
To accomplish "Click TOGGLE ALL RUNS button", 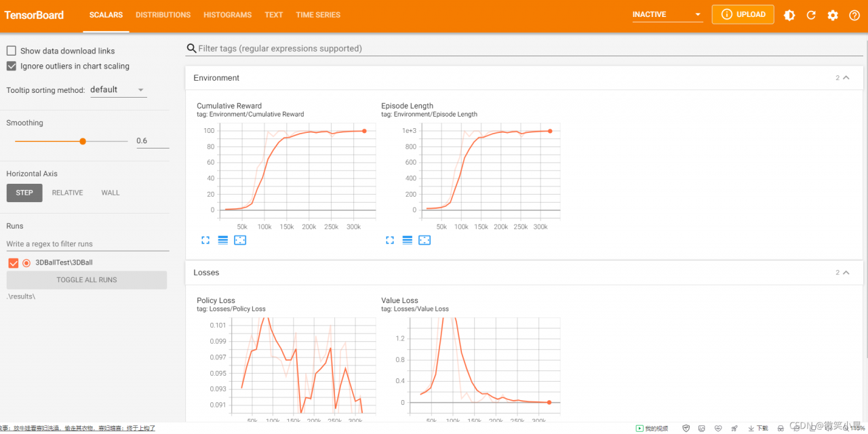I will [x=87, y=280].
